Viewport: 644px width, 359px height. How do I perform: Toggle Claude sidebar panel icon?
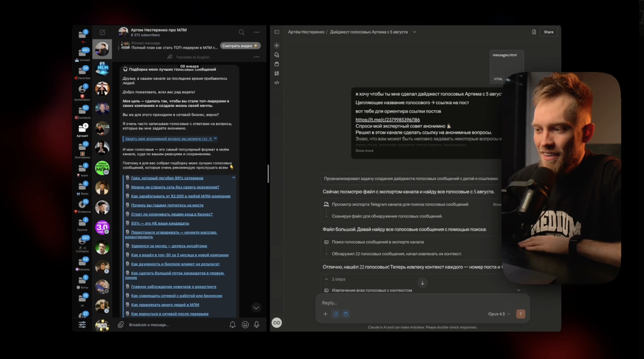277,32
